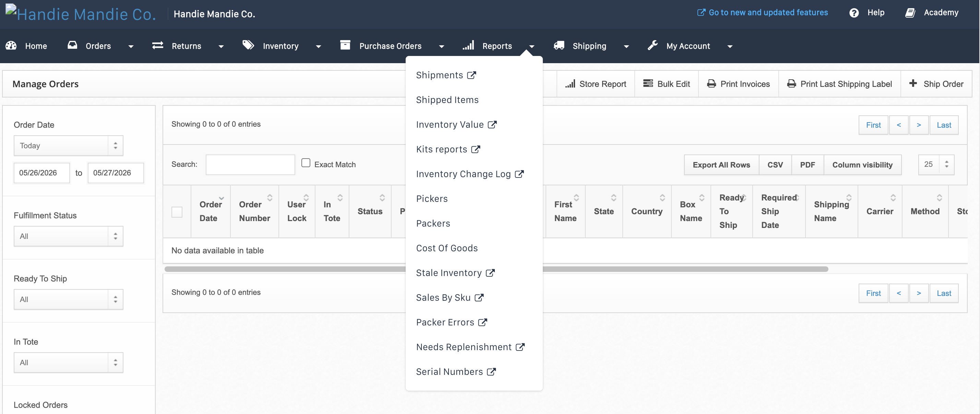980x414 pixels.
Task: Open the Packers report
Action: tap(433, 223)
